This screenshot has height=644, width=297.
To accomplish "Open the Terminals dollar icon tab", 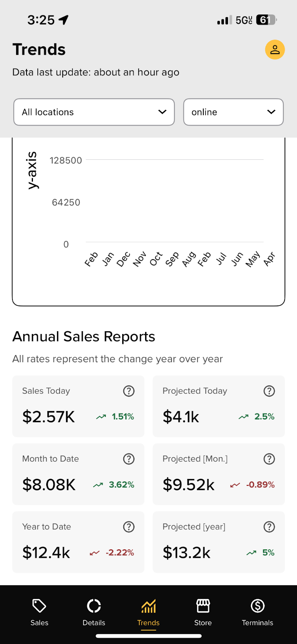I will click(x=258, y=606).
